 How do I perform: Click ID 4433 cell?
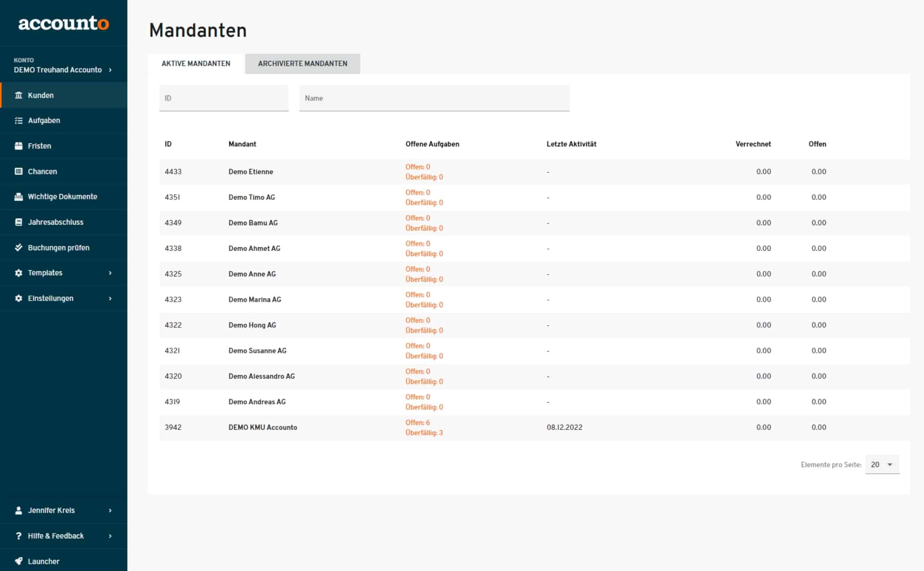pyautogui.click(x=173, y=172)
